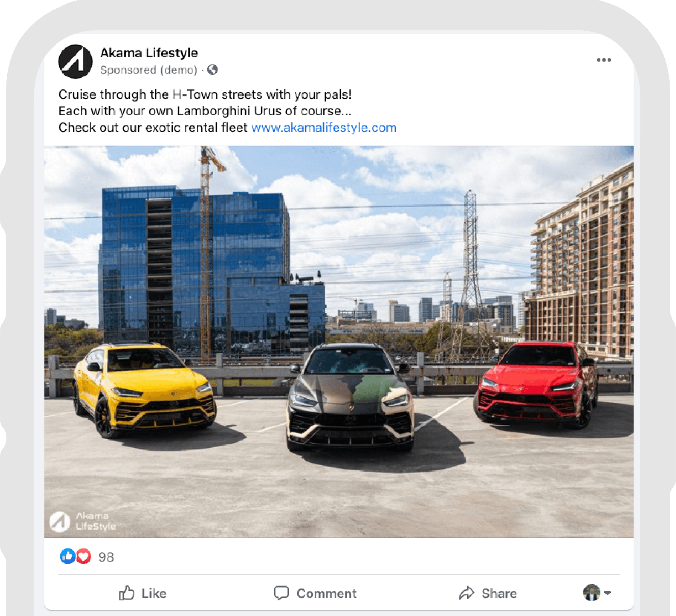
Task: Click the Akama Lifestyle page name
Action: (149, 53)
